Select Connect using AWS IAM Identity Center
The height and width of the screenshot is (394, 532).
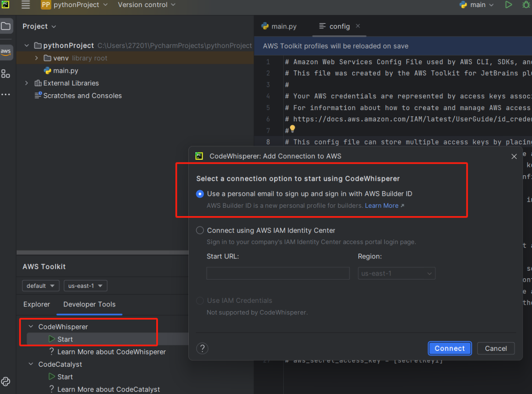tap(200, 230)
